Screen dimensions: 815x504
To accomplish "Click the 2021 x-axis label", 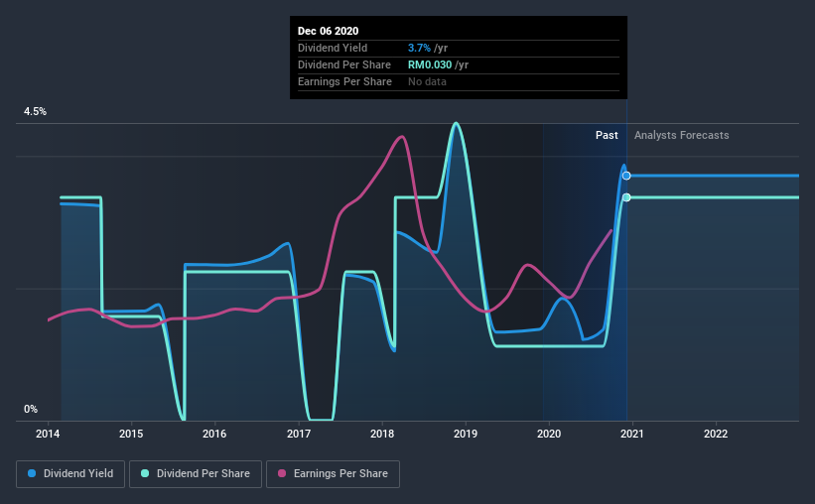I will tap(632, 434).
